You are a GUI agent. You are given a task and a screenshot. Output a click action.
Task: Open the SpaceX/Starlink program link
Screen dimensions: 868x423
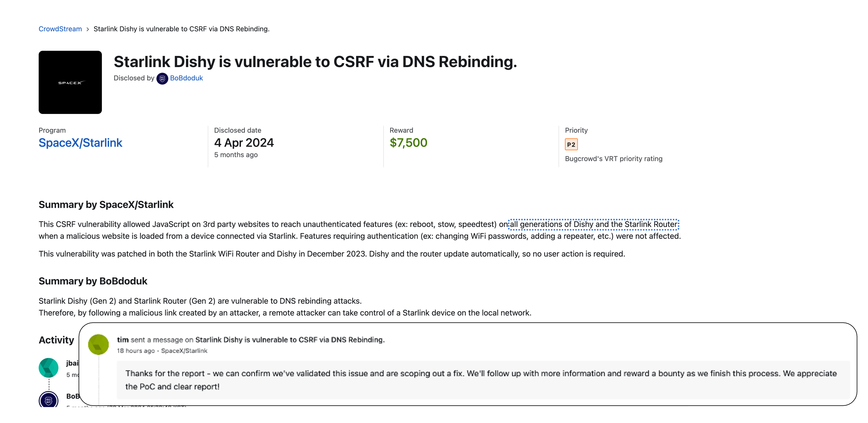(80, 143)
